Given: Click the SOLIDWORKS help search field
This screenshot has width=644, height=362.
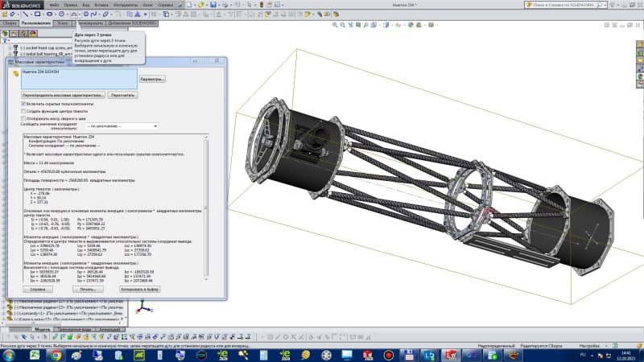Looking at the screenshot, I should point(563,5).
